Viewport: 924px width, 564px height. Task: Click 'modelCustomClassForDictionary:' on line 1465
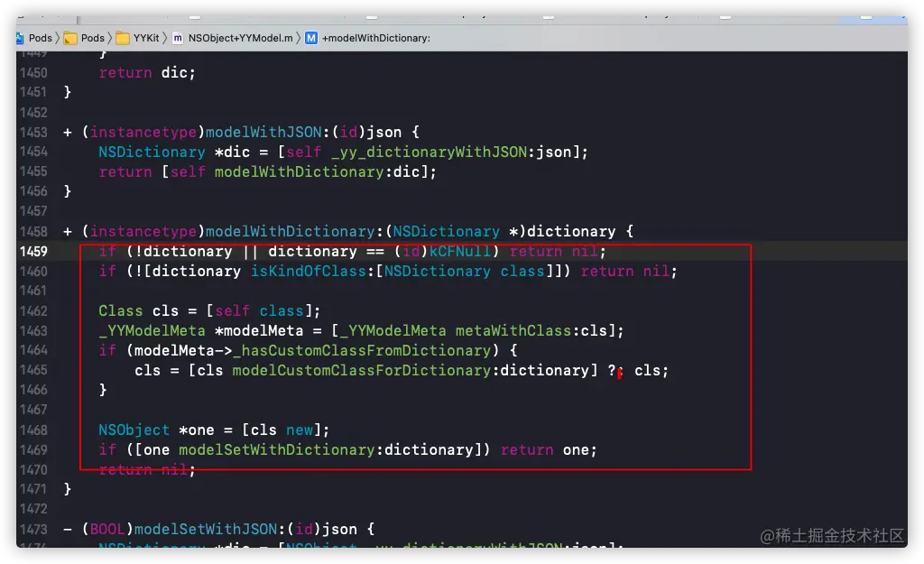coord(366,371)
